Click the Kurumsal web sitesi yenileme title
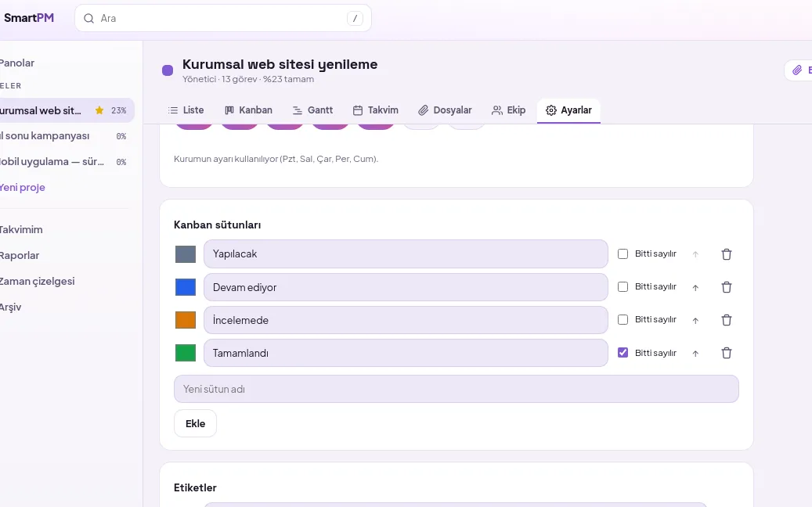Image resolution: width=812 pixels, height=507 pixels. pyautogui.click(x=280, y=64)
